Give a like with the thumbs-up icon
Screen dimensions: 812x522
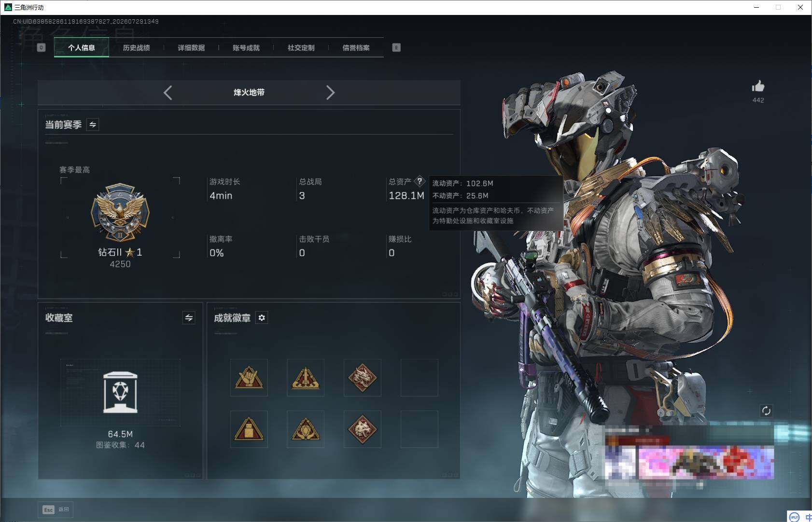pos(758,86)
